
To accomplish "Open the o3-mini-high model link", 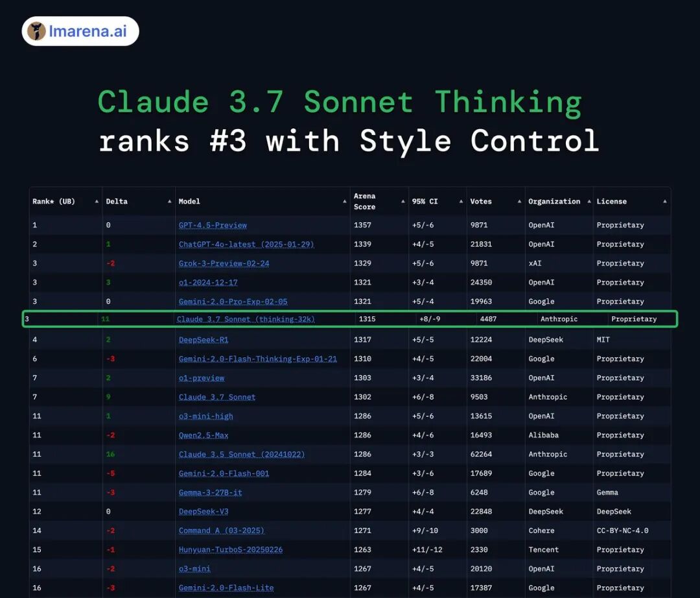I will click(206, 416).
